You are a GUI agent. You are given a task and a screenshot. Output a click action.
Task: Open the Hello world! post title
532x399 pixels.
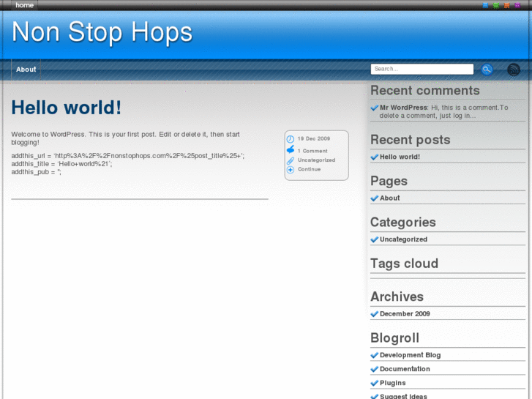click(x=66, y=108)
